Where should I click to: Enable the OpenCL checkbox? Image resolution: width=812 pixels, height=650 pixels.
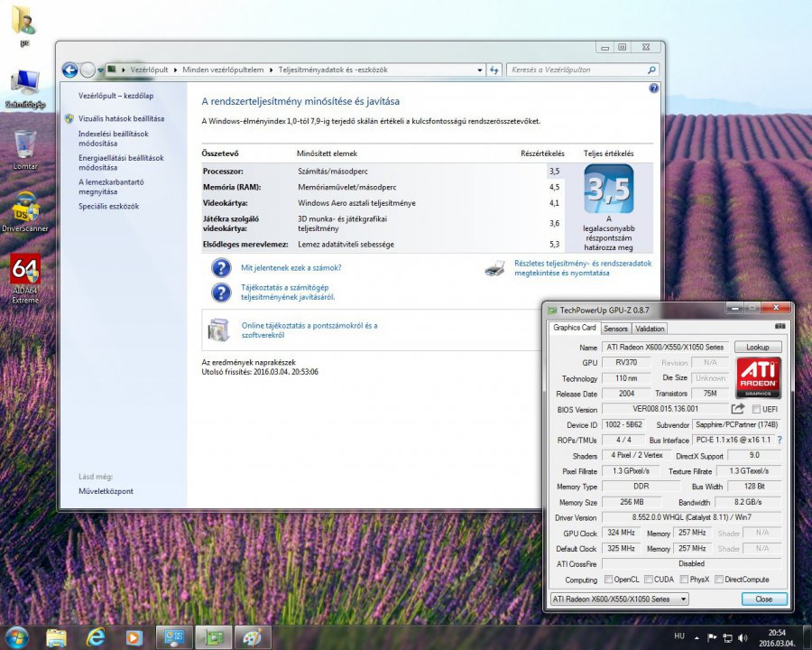pos(608,580)
